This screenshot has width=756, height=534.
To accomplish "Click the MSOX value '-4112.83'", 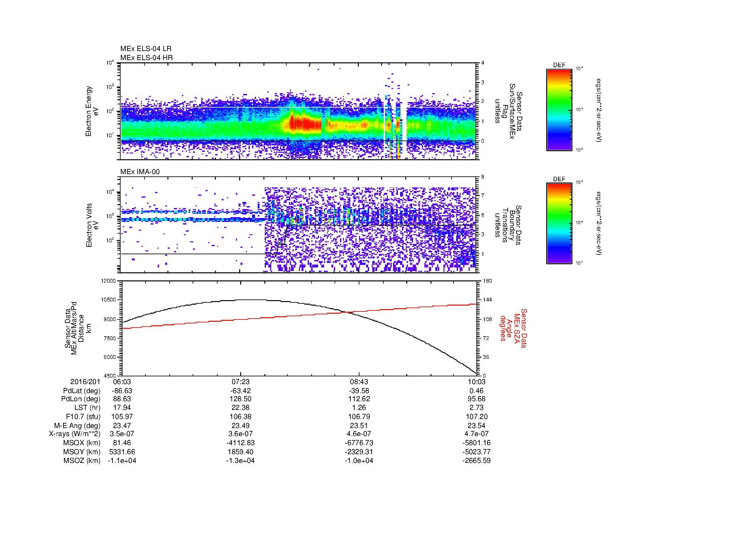I will (x=240, y=443).
